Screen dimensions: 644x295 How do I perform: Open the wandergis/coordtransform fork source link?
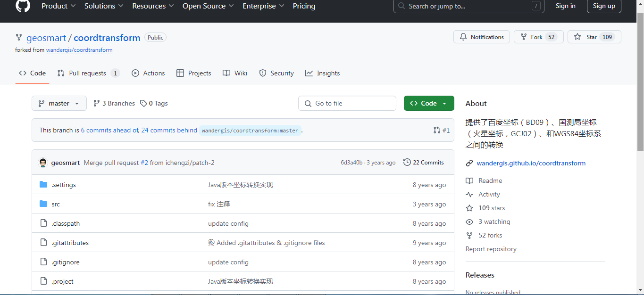(79, 50)
